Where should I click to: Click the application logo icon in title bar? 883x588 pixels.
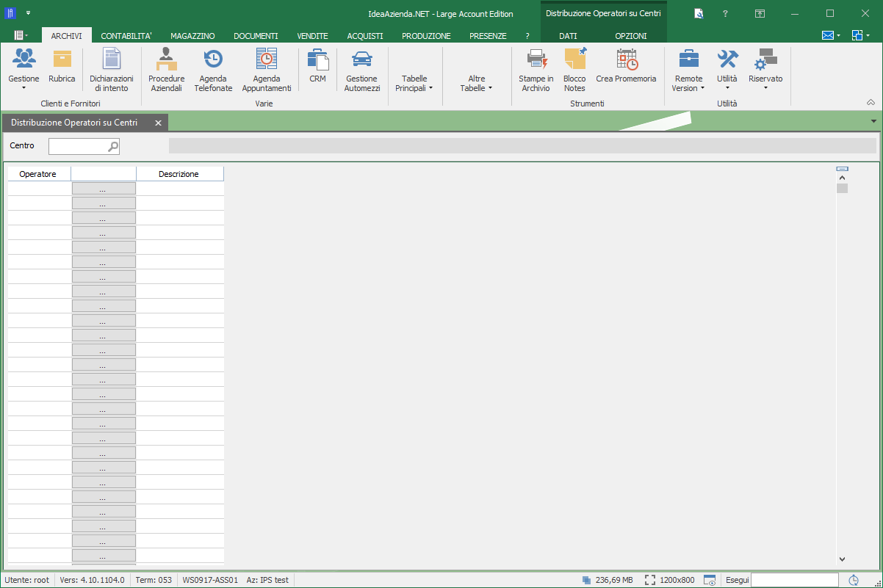(10, 13)
